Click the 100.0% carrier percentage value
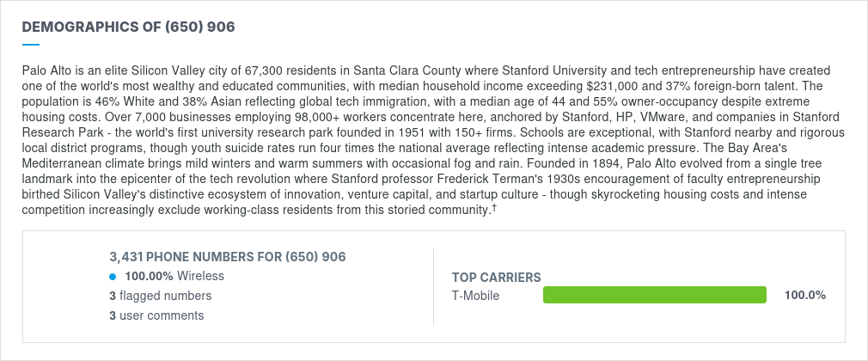 click(805, 295)
